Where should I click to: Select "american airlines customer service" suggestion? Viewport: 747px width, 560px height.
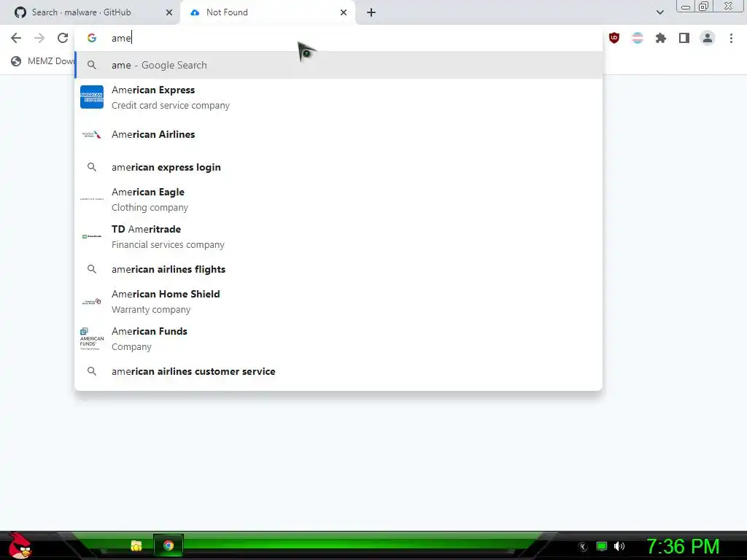pos(338,371)
